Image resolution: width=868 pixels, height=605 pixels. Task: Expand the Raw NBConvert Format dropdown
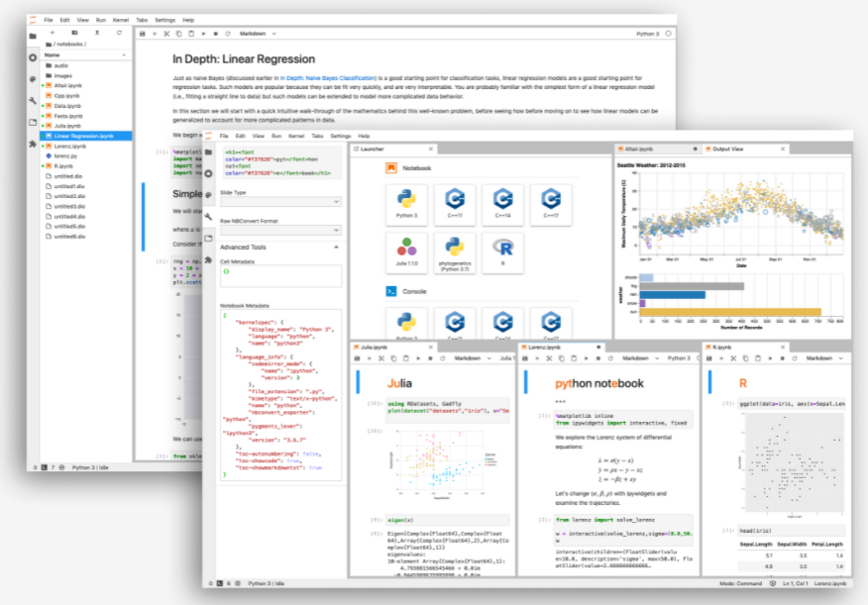278,230
